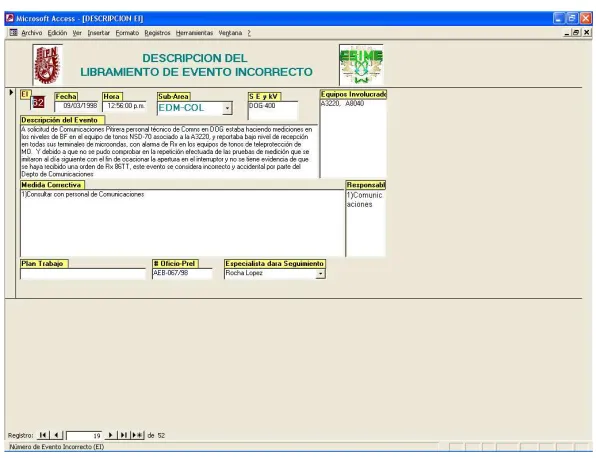Click the Equipos Involucrados label
The image size is (596, 458).
(x=353, y=94)
